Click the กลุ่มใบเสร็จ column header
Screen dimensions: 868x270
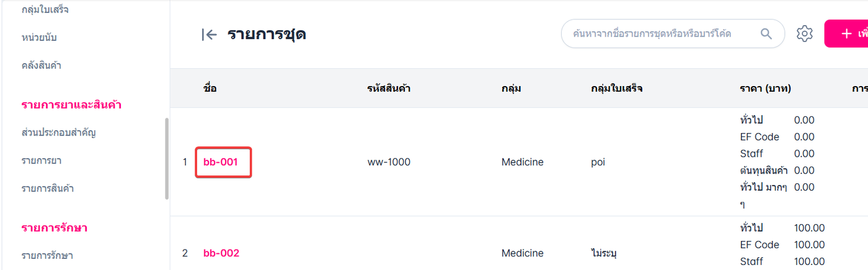click(x=616, y=88)
